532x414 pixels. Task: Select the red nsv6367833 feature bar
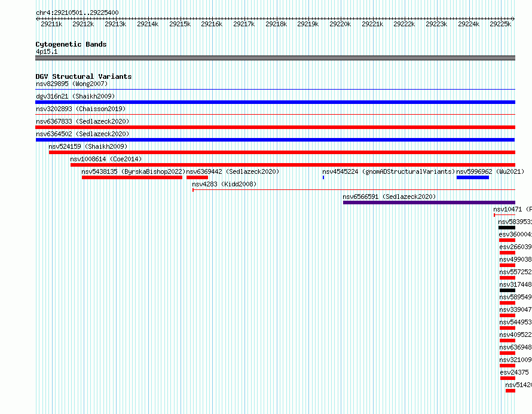click(275, 127)
